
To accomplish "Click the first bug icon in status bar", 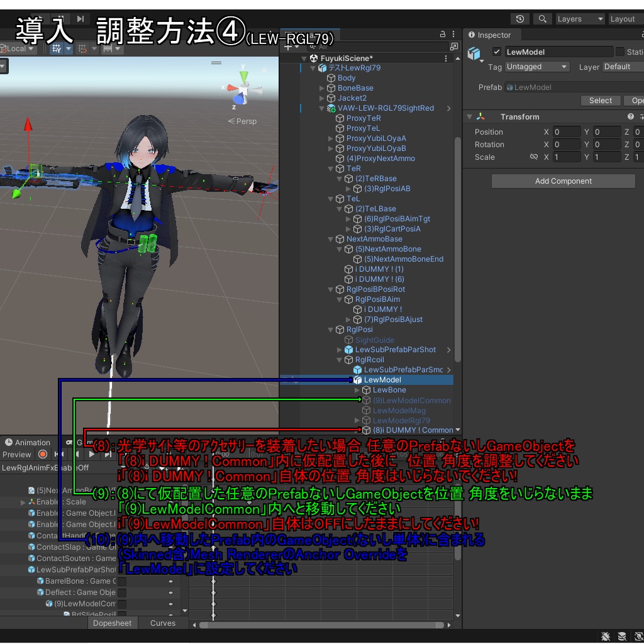I will (x=606, y=636).
